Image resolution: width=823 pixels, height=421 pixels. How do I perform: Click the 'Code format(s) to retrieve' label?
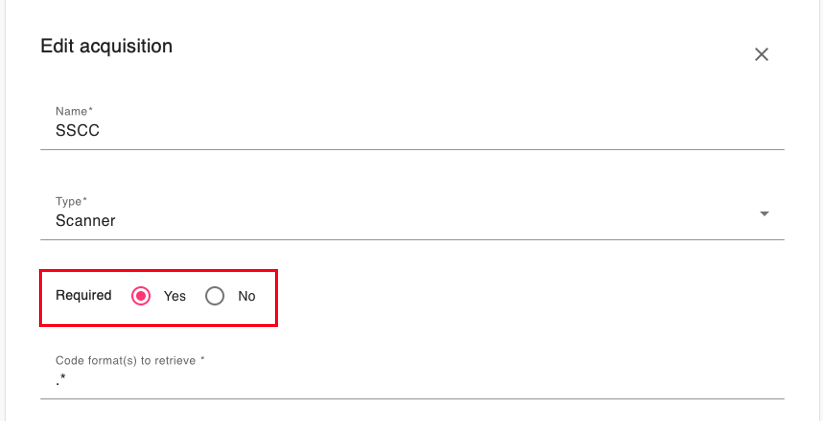tap(126, 361)
